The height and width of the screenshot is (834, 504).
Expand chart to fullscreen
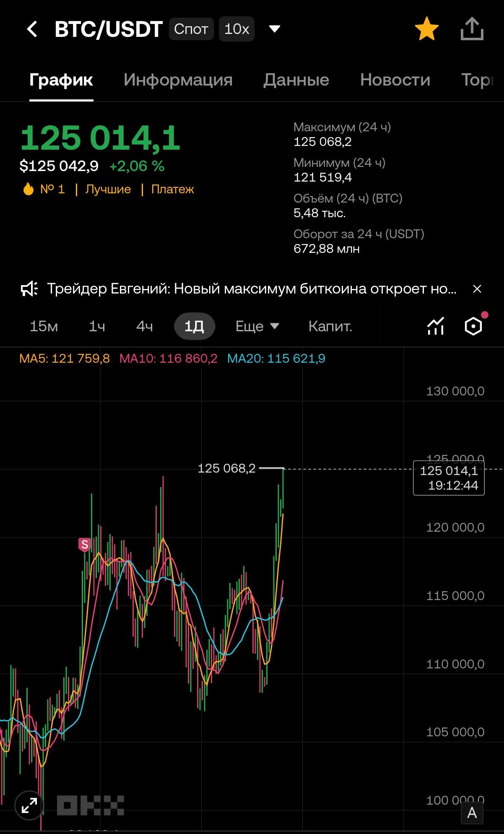[29, 805]
